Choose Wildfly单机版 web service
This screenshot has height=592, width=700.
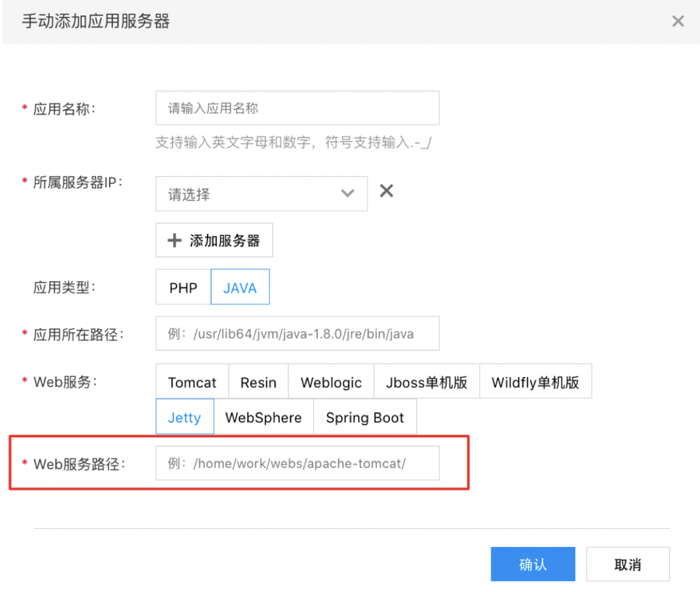tap(535, 382)
